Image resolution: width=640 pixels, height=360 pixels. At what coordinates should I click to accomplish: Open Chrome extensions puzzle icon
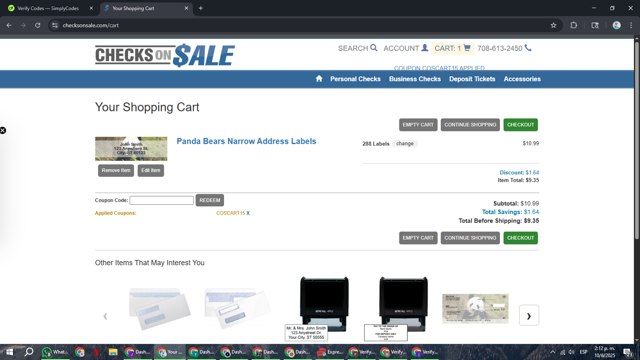tap(573, 25)
